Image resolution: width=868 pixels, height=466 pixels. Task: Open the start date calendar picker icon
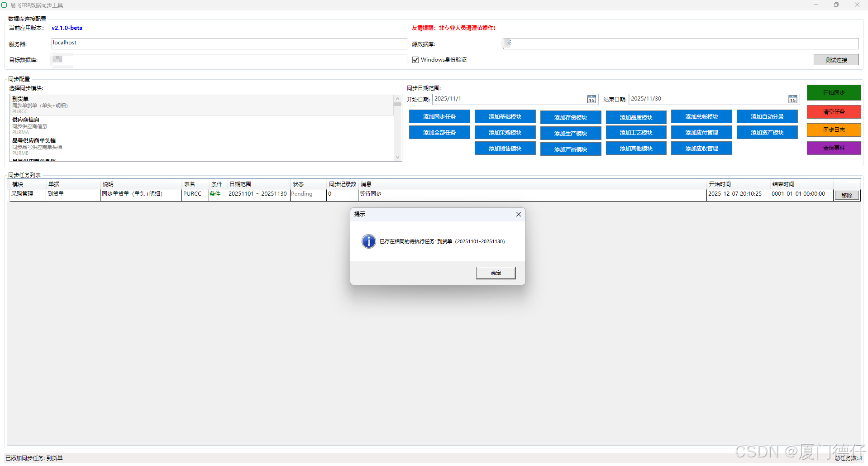tap(591, 99)
